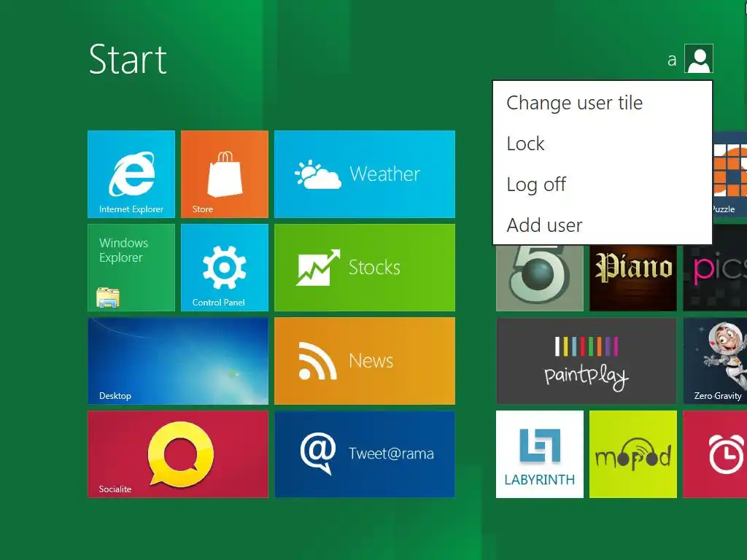Open the orange Puzzle tile
Screen dimensions: 747x560
(729, 174)
